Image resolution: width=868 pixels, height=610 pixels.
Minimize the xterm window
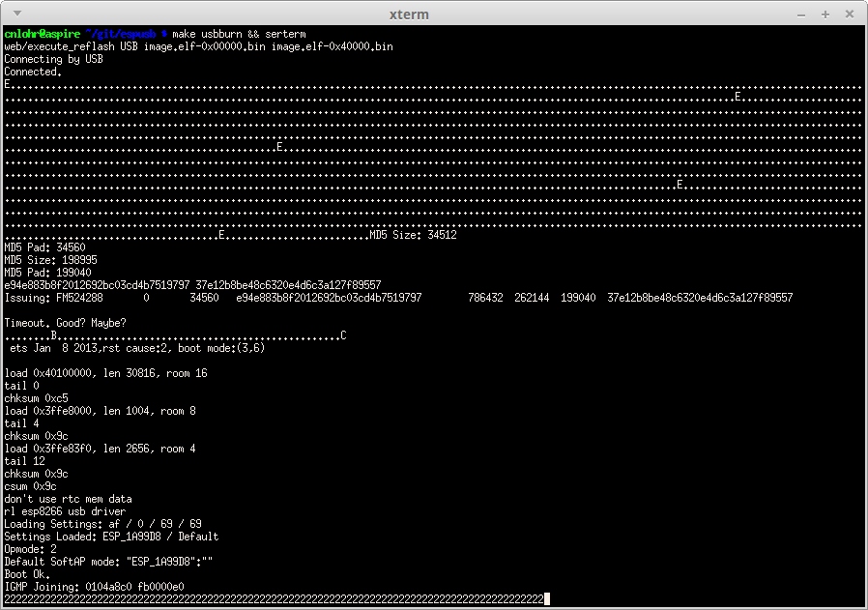pos(801,15)
